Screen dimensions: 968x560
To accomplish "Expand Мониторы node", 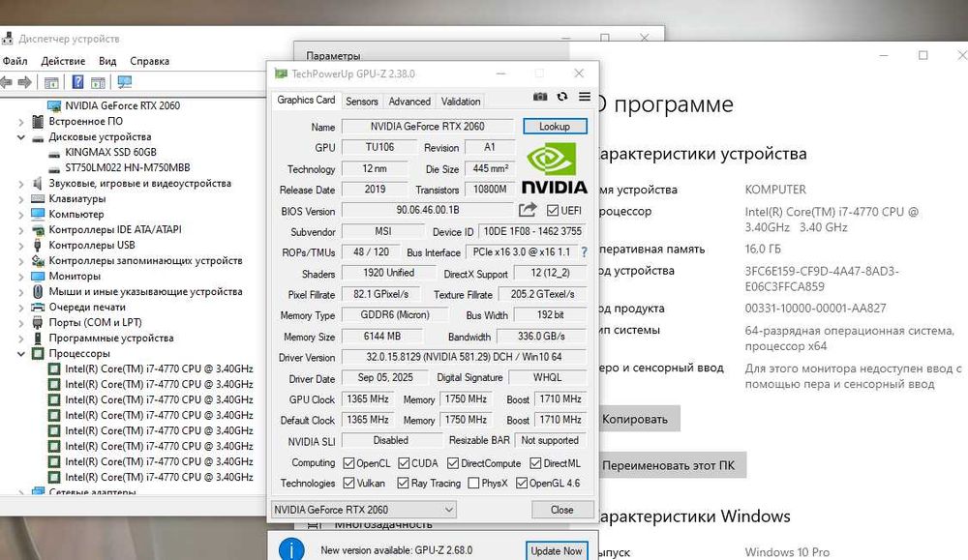I will pos(21,277).
